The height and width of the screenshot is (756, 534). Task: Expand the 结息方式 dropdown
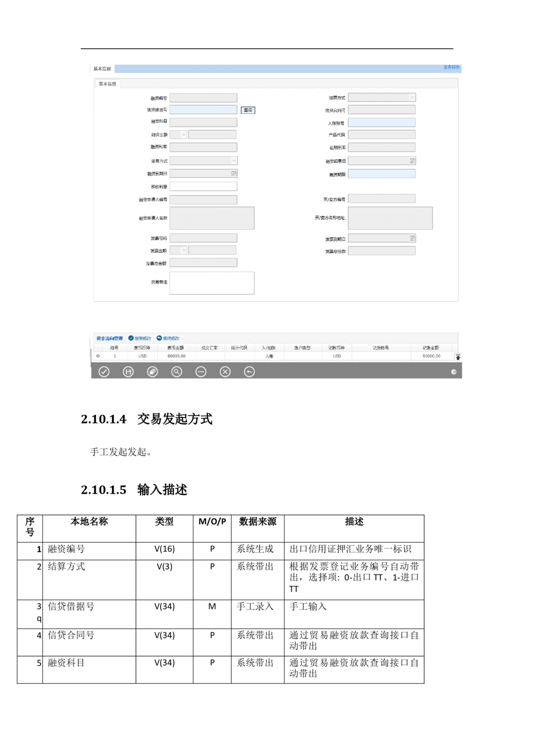[233, 161]
